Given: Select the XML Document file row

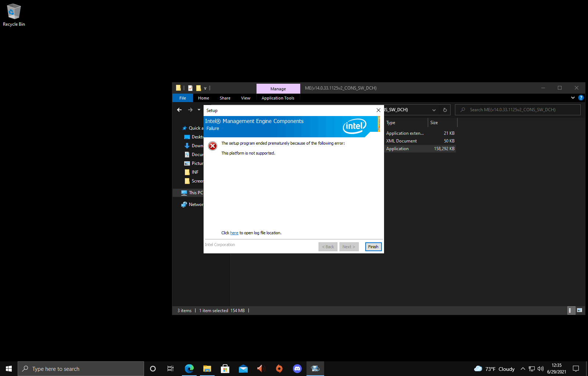Looking at the screenshot, I should click(x=420, y=141).
